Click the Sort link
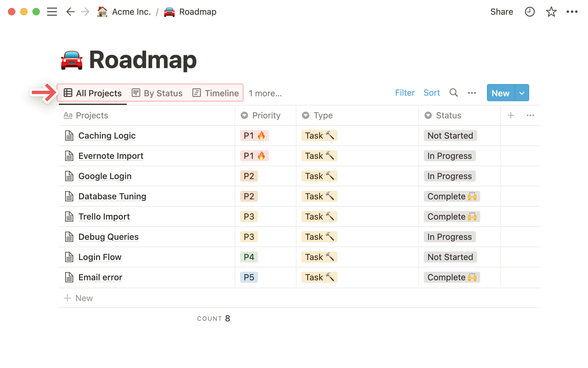The image size is (588, 368). [432, 93]
